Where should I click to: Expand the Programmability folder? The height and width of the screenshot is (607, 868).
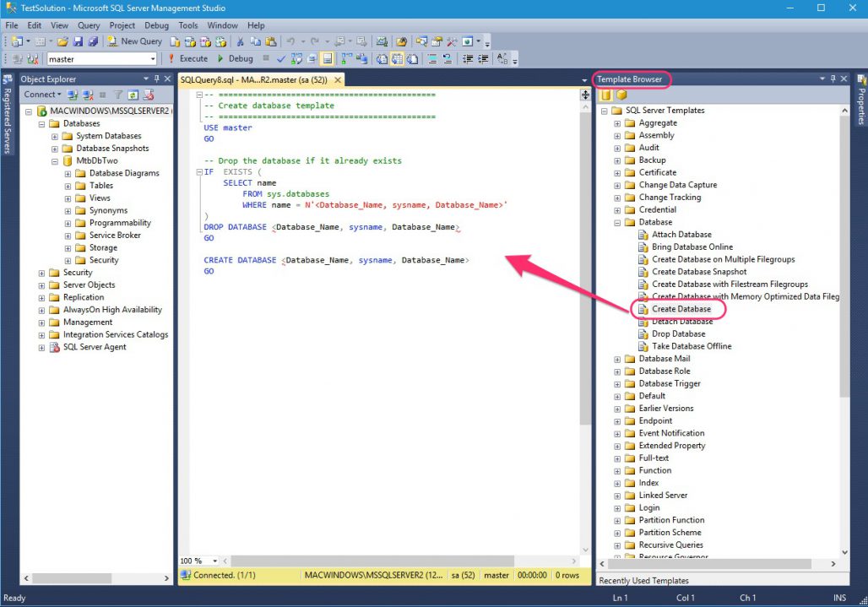[x=68, y=223]
